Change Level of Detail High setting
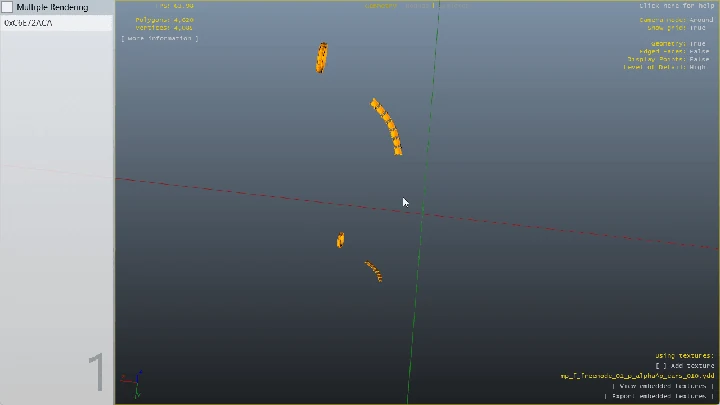The width and height of the screenshot is (720, 405). tap(664, 67)
